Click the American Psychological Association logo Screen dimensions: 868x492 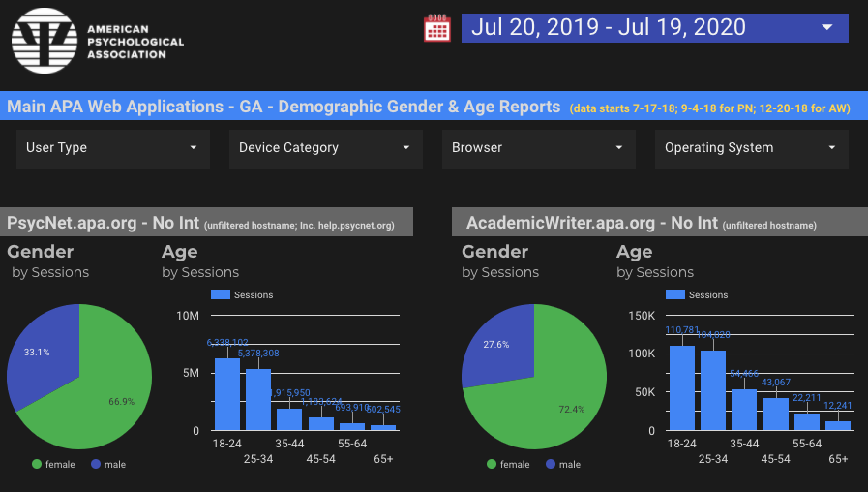tap(97, 42)
